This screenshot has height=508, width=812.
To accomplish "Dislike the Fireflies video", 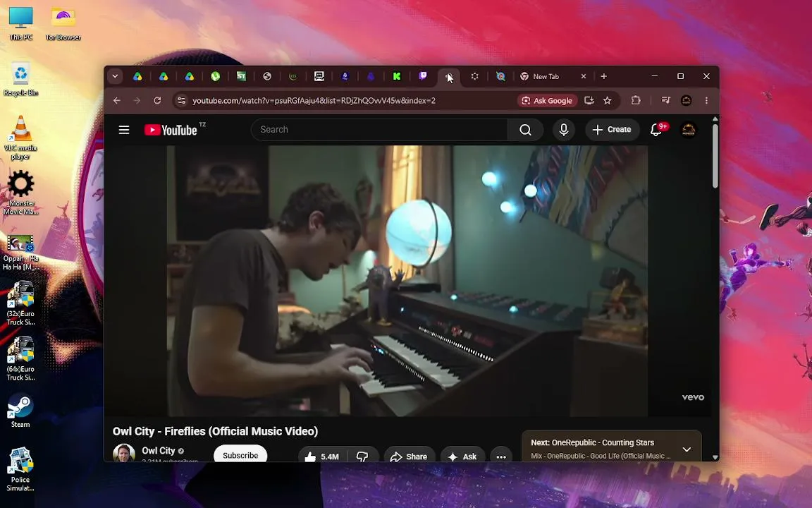I will point(362,456).
